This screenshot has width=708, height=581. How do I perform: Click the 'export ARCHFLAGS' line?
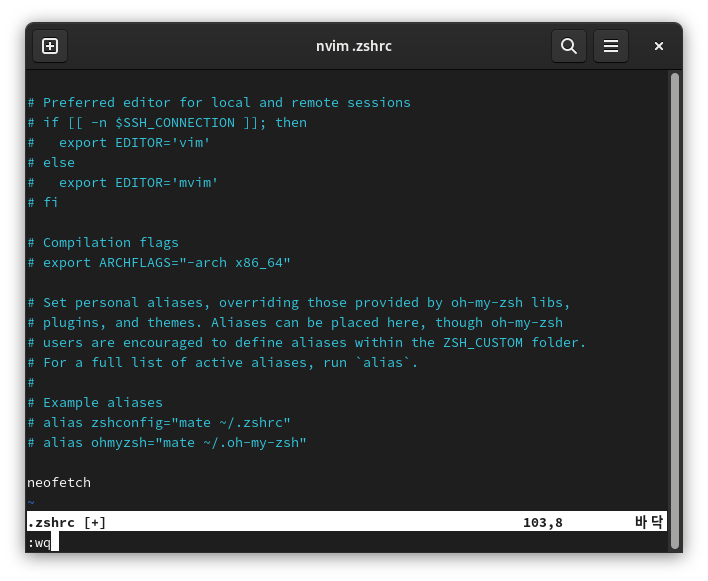coord(159,262)
